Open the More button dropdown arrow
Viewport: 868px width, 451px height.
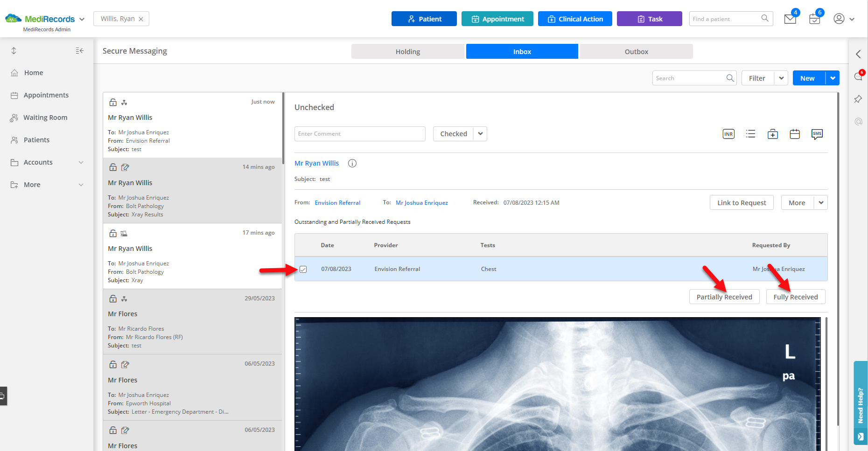click(x=821, y=202)
